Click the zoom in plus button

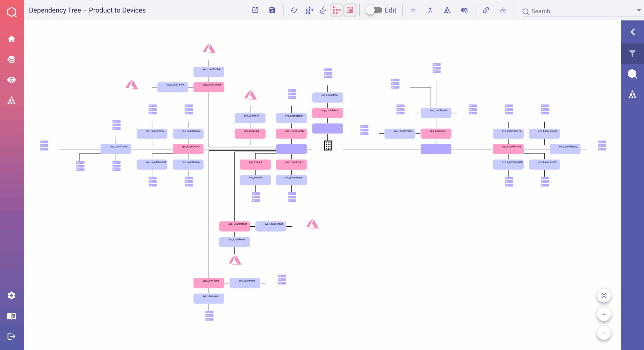coord(604,314)
